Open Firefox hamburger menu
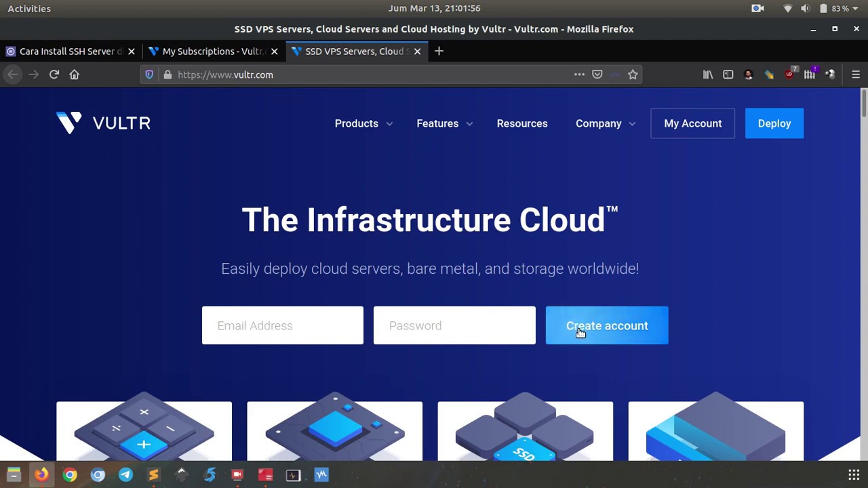This screenshot has height=488, width=868. pyautogui.click(x=856, y=75)
